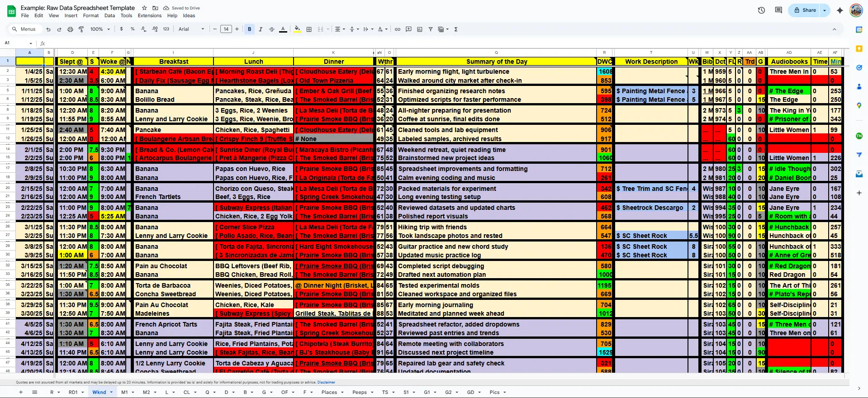The height and width of the screenshot is (398, 868).
Task: Create a filter with the funnel icon
Action: point(431,29)
